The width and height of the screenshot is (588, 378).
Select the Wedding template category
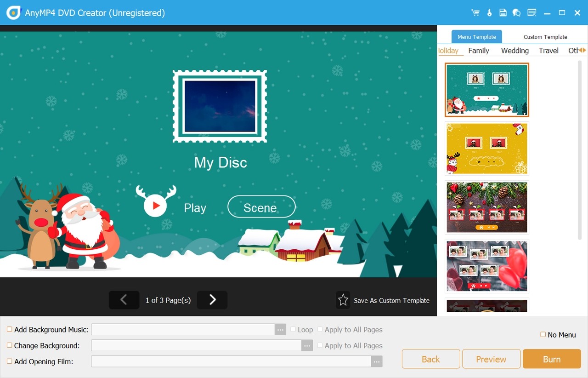tap(515, 51)
